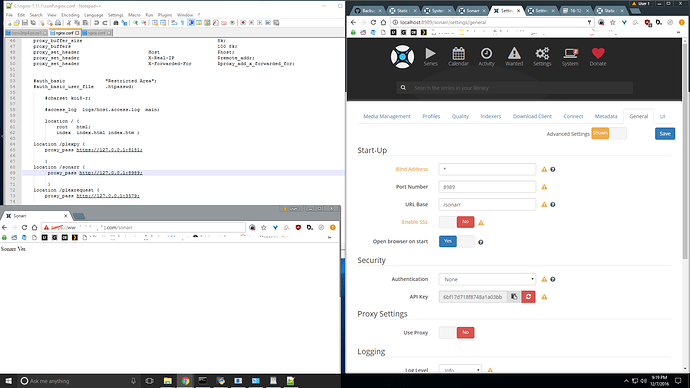Copy the API key to clipboard
Image resolution: width=690 pixels, height=388 pixels.
tap(514, 297)
